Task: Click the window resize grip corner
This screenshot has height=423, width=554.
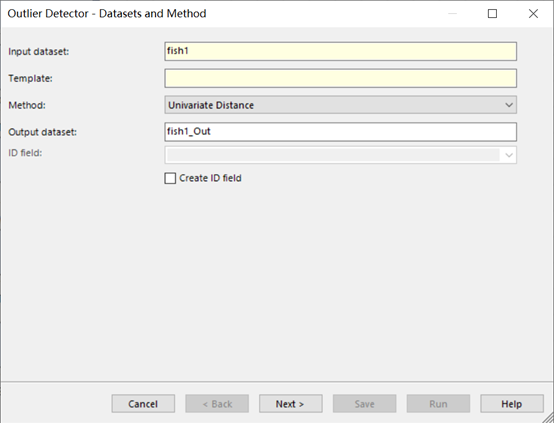Action: click(x=548, y=417)
